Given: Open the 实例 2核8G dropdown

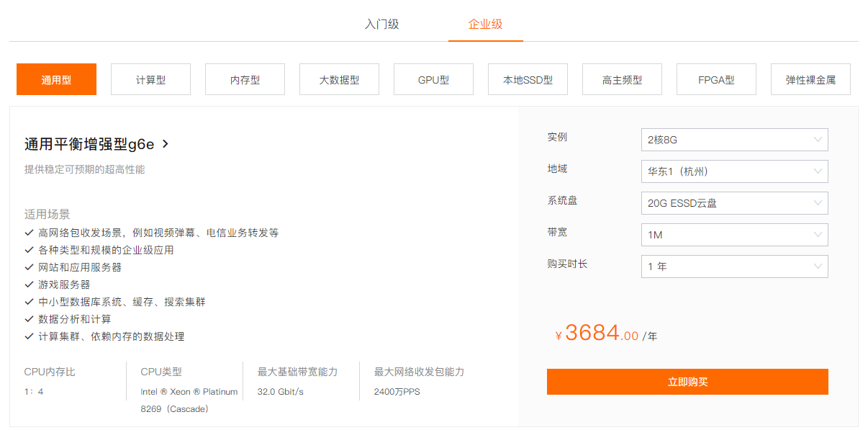Looking at the screenshot, I should tap(734, 140).
